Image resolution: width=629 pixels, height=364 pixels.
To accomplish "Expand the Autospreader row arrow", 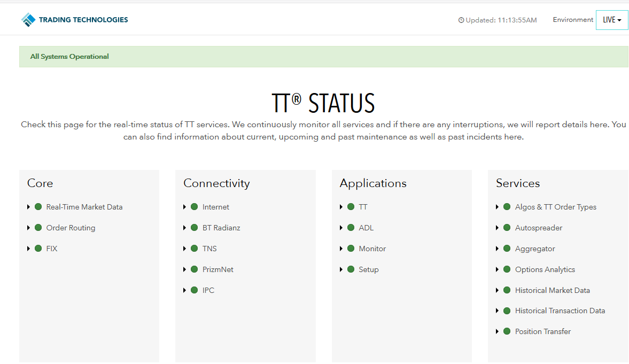I will [497, 228].
